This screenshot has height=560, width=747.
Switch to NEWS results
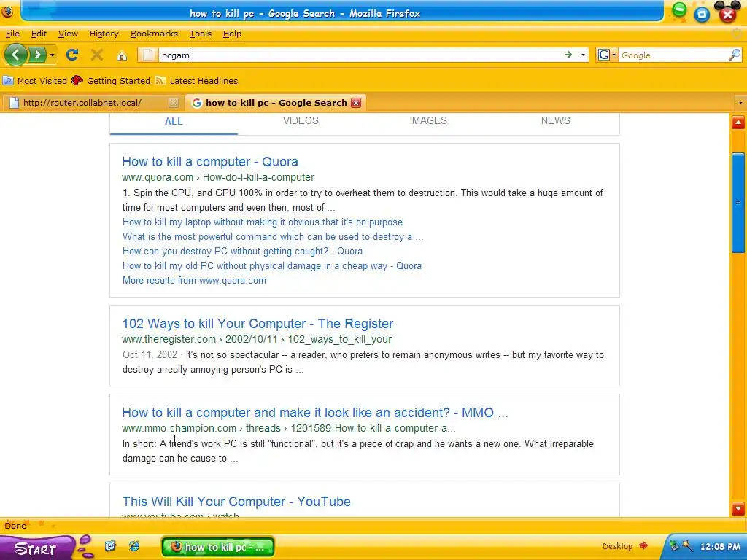tap(555, 120)
